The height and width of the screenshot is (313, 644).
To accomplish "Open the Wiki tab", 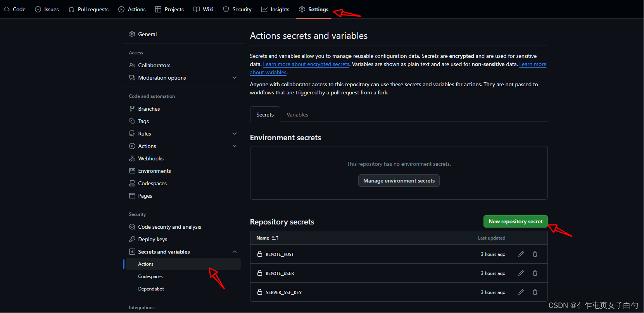I will click(x=204, y=9).
